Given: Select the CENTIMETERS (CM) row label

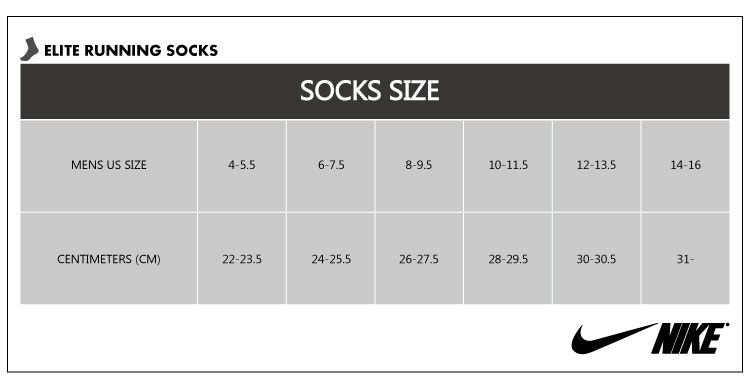Looking at the screenshot, I should tap(109, 259).
